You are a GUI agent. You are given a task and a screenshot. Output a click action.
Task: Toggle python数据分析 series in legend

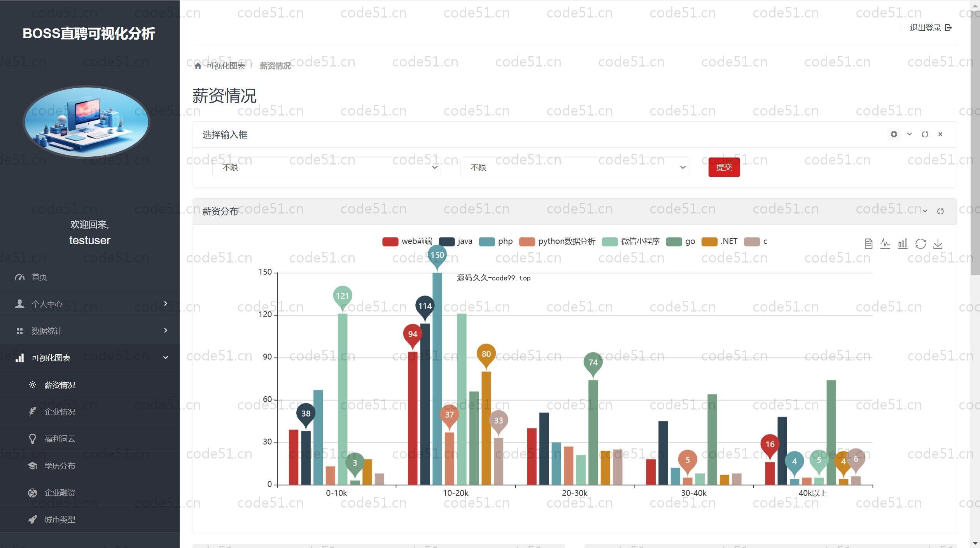click(557, 242)
